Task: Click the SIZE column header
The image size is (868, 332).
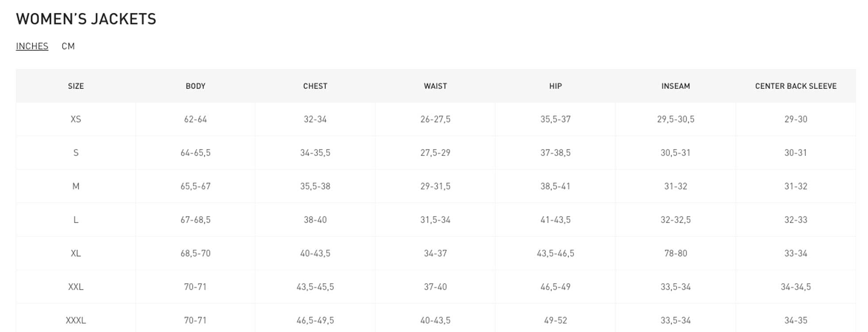Action: click(x=76, y=86)
